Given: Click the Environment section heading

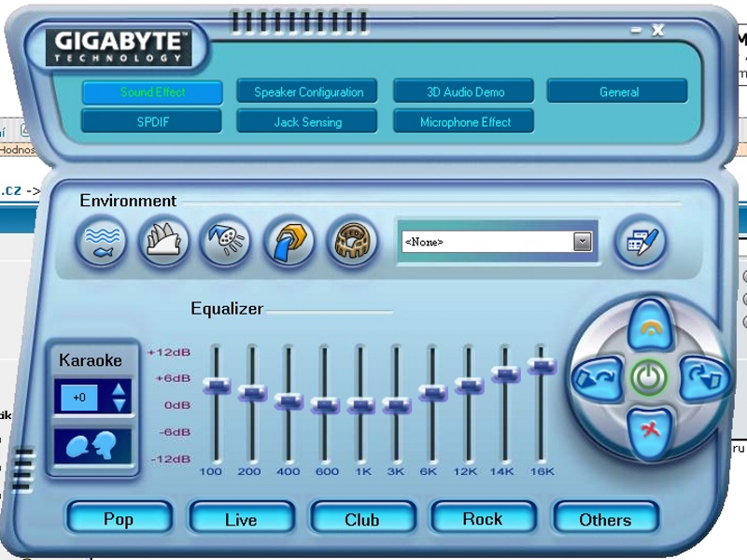Looking at the screenshot, I should [128, 201].
